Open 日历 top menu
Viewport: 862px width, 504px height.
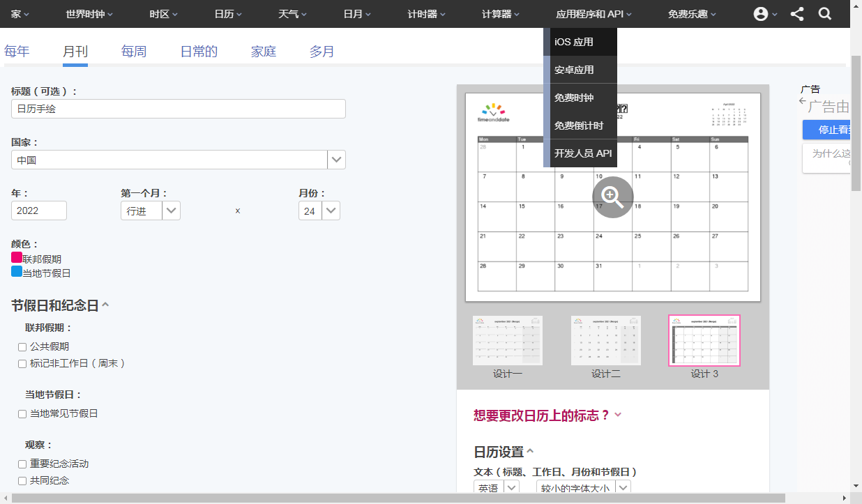228,14
